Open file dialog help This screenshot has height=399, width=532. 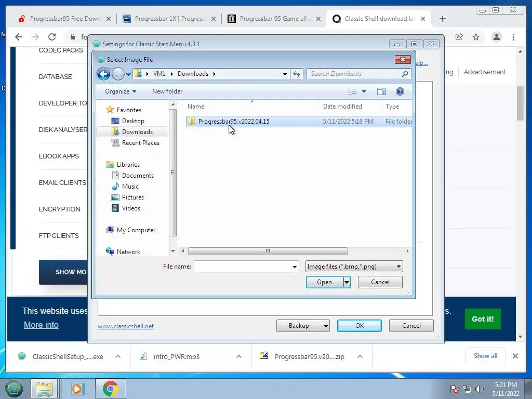click(400, 91)
